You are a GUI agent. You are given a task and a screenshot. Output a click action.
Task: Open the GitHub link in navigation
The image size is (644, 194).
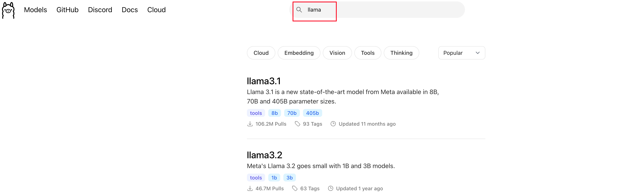pyautogui.click(x=67, y=10)
